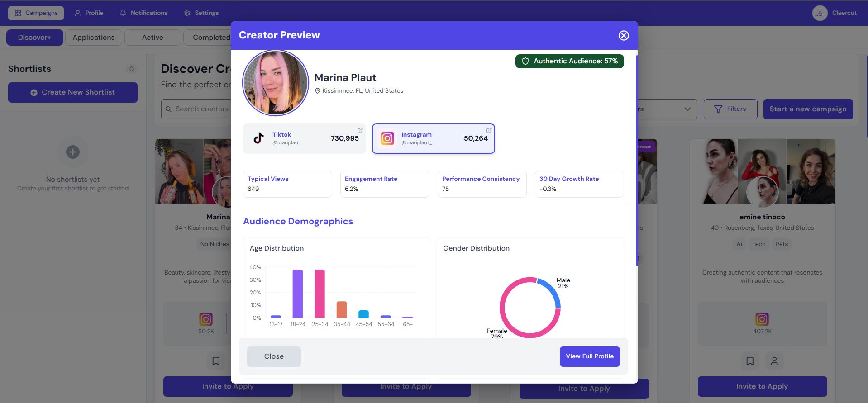The width and height of the screenshot is (868, 403).
Task: Switch to the Applications tab
Action: click(94, 38)
